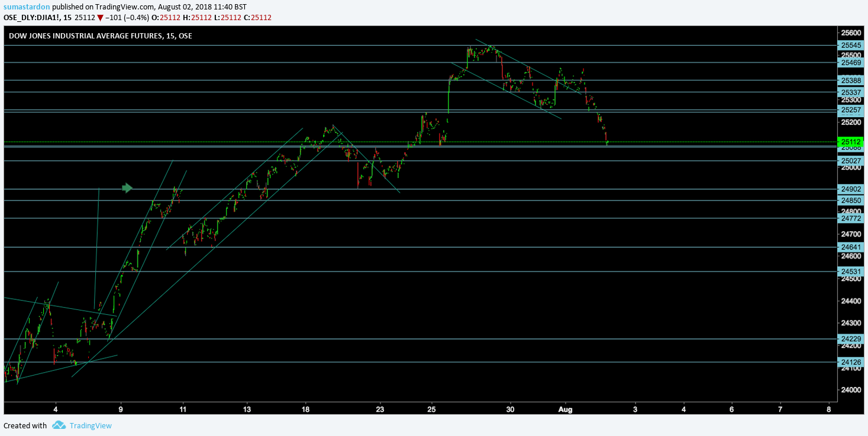This screenshot has height=436, width=868.
Task: Click the 9 date label on time axis
Action: tap(121, 409)
